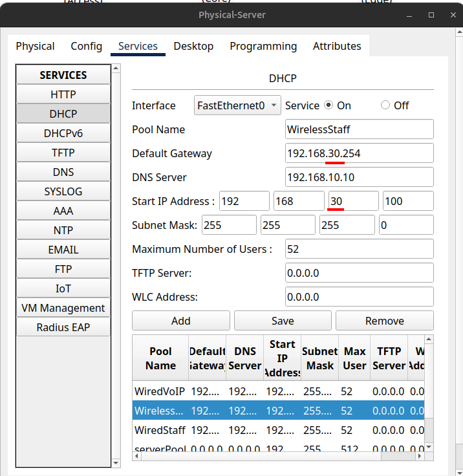Open the EMAIL service
Image resolution: width=463 pixels, height=476 pixels.
click(63, 250)
